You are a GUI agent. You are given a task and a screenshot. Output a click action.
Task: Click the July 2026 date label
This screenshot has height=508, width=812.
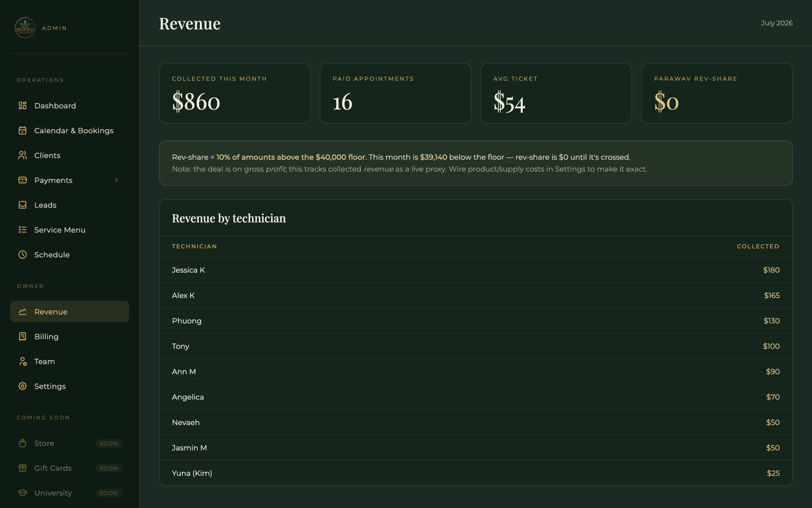(x=776, y=23)
